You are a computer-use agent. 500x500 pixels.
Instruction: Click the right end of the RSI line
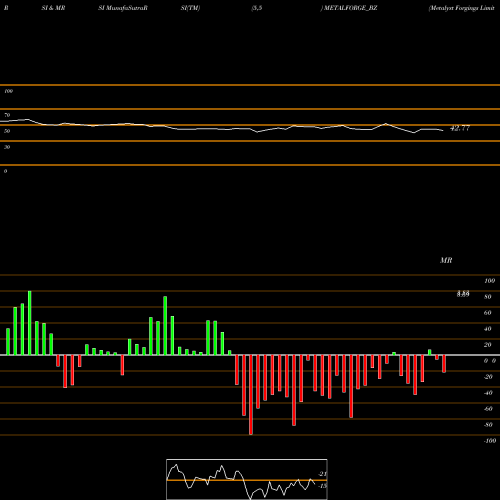(442, 130)
